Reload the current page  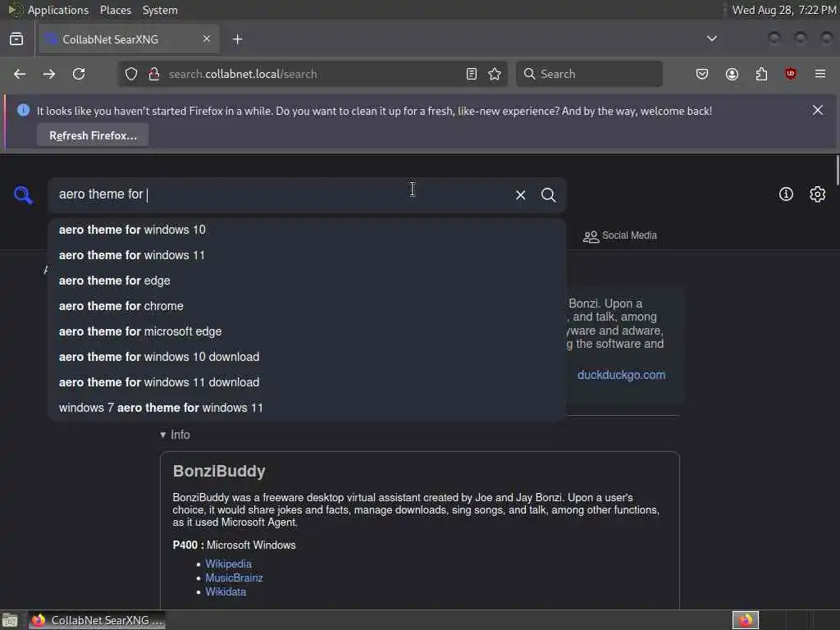tap(79, 74)
